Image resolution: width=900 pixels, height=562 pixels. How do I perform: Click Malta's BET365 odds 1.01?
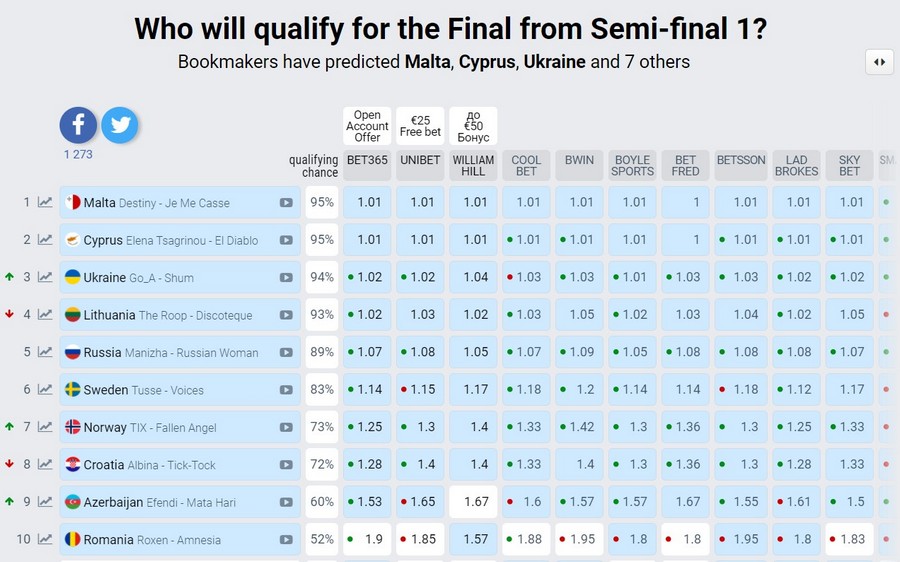pyautogui.click(x=367, y=203)
